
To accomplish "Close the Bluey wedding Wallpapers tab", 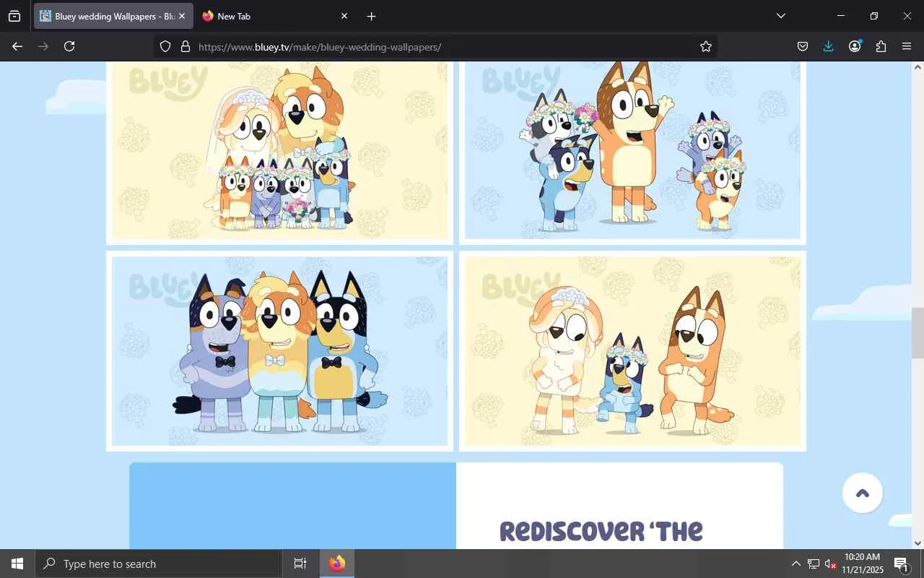I will (182, 16).
